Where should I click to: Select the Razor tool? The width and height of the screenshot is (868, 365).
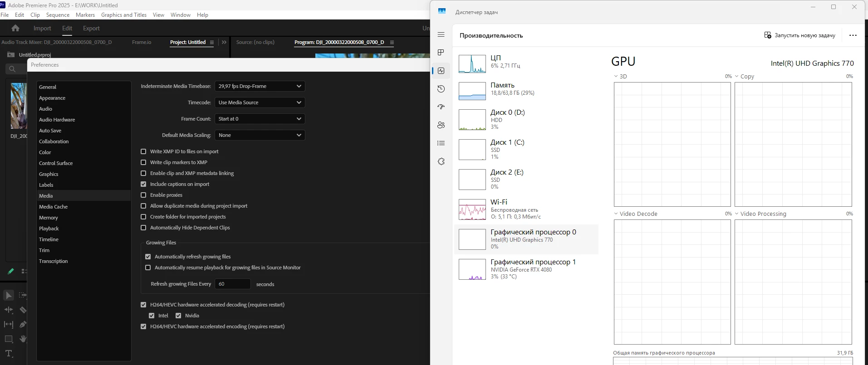[x=23, y=310]
